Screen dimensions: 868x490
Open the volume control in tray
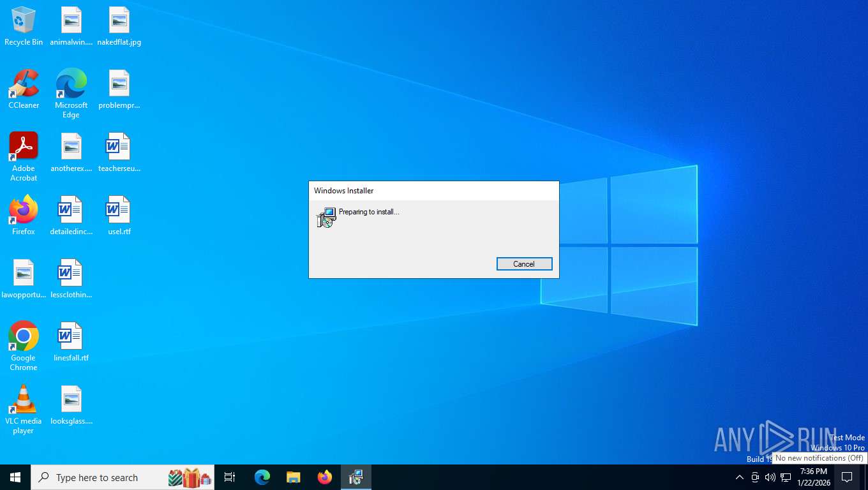[x=770, y=477]
